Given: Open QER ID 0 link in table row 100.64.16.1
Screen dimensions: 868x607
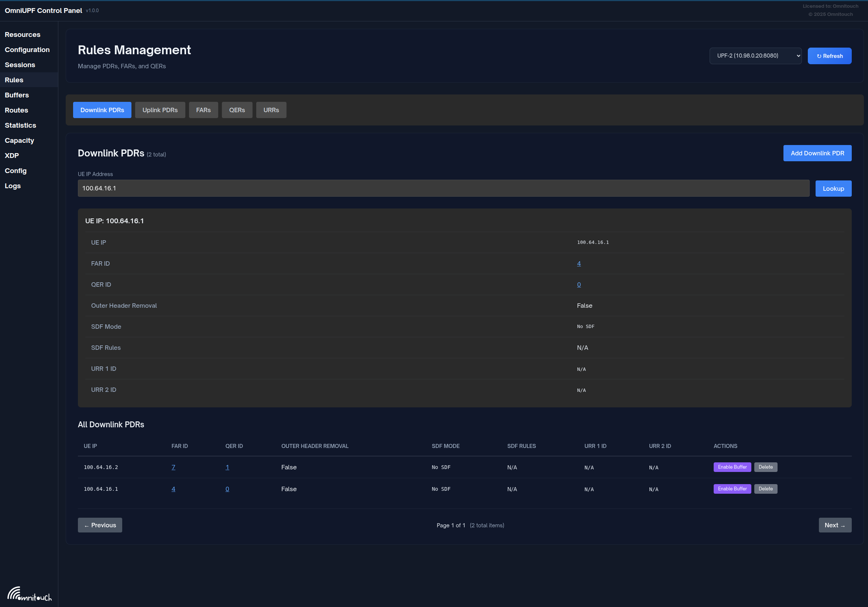Looking at the screenshot, I should point(227,489).
